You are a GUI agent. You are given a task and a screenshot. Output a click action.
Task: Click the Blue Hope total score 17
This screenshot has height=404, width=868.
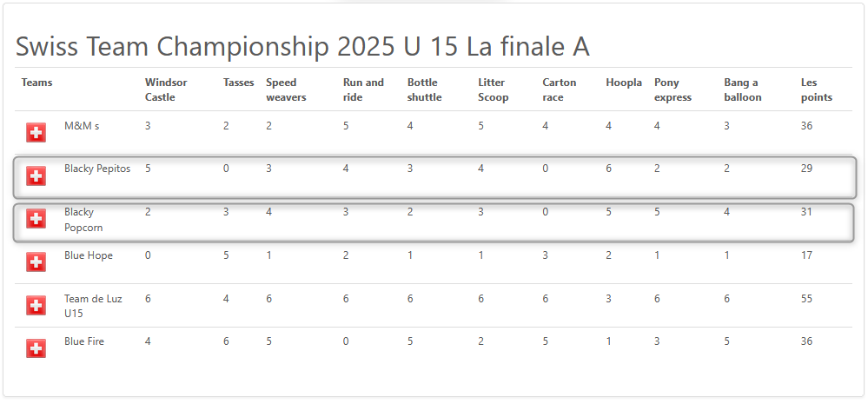(x=806, y=255)
